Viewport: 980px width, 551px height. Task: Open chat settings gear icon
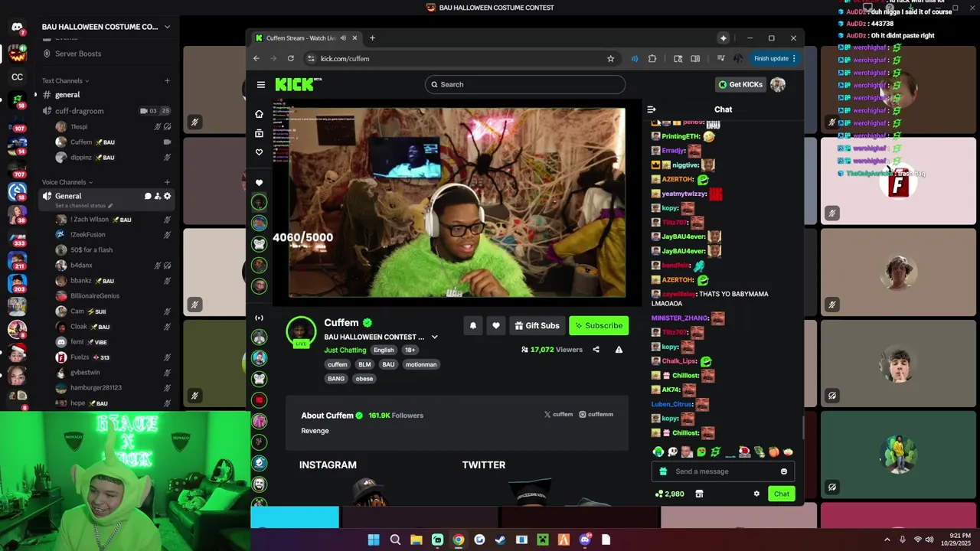coord(756,494)
